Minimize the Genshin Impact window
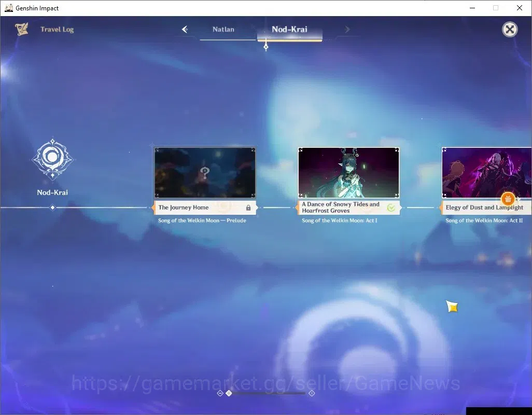532x415 pixels. (x=472, y=8)
